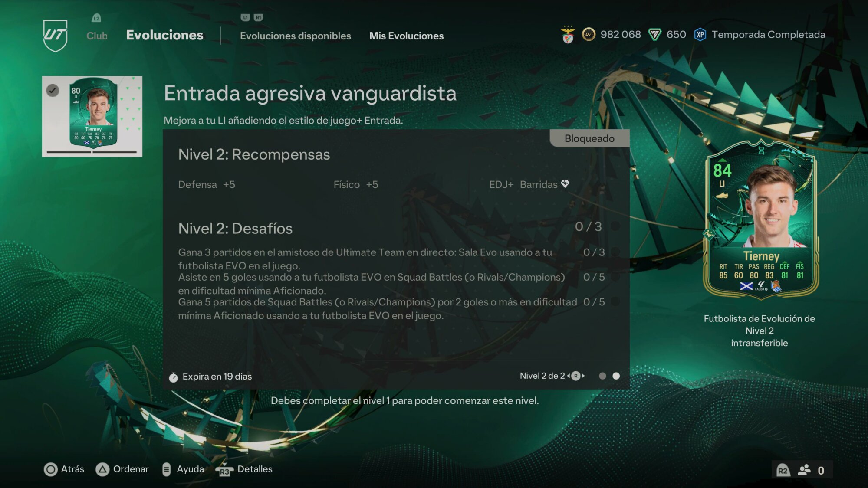Switch to Evoluciones disponibles tab
Screen dimensions: 868x488
[x=295, y=36]
